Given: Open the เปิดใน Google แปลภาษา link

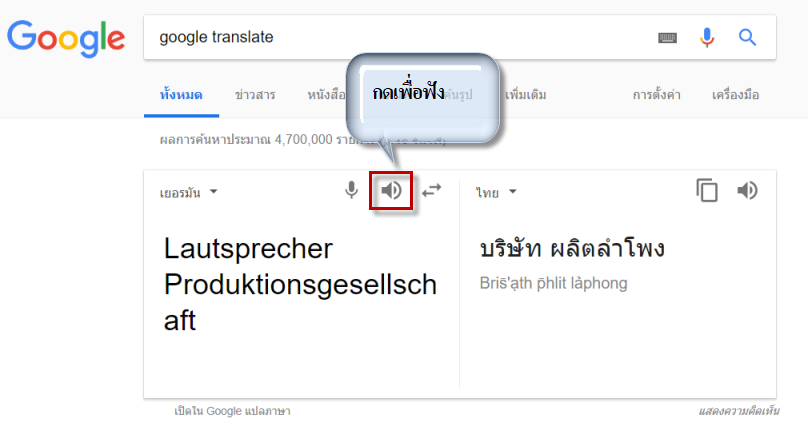Looking at the screenshot, I should point(232,411).
